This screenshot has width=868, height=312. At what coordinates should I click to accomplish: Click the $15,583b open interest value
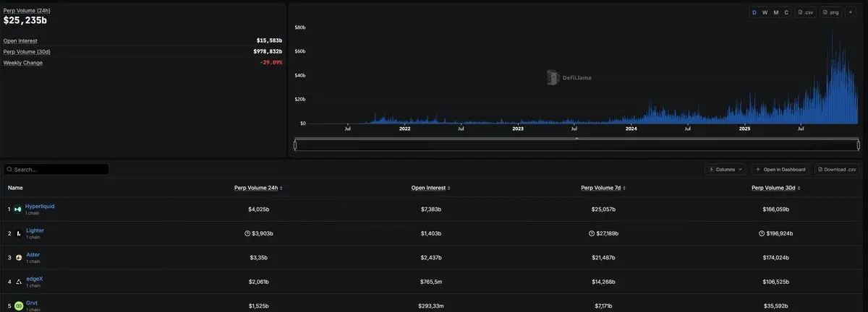coord(269,41)
